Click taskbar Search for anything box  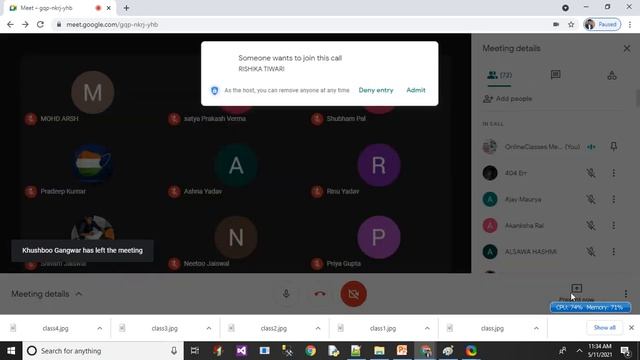(102, 351)
